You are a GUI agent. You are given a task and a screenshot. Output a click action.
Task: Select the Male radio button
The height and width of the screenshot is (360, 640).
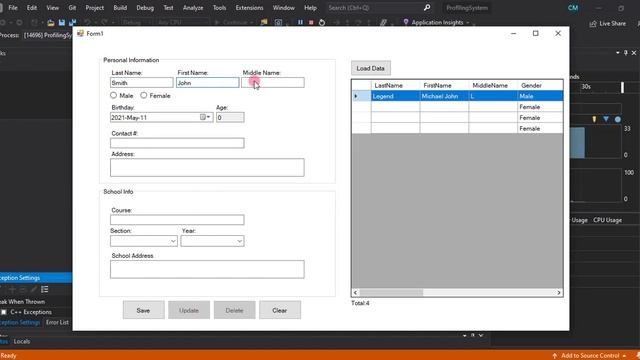113,95
